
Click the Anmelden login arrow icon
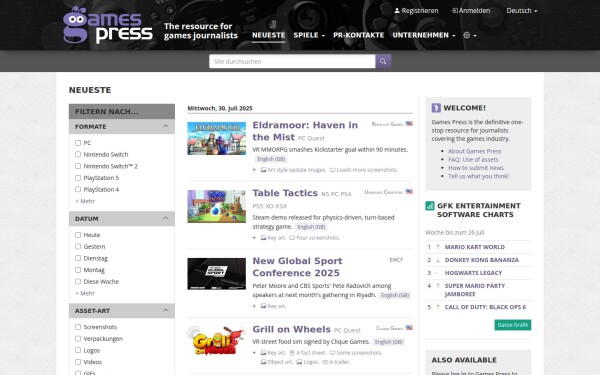[454, 11]
